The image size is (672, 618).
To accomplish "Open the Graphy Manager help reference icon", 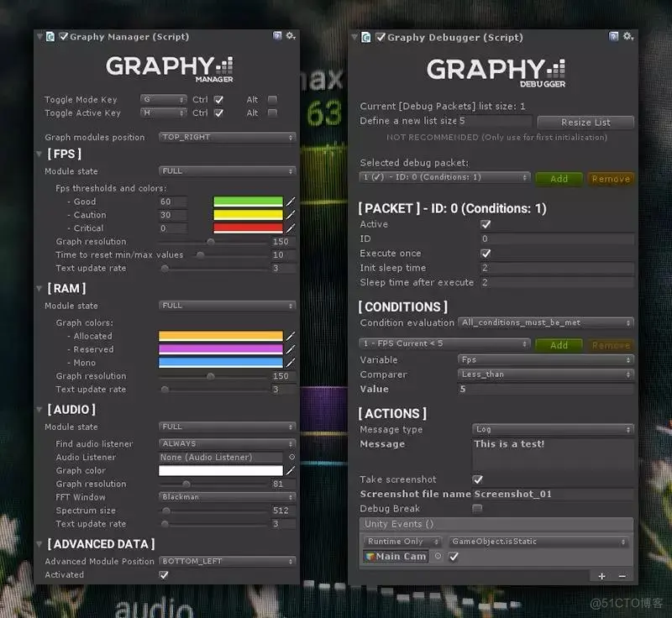I will coord(277,36).
